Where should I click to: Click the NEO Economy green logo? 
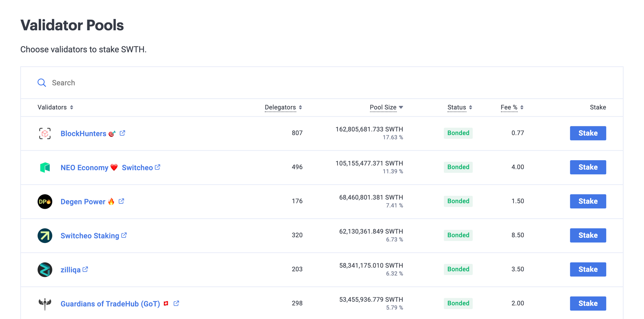[45, 167]
